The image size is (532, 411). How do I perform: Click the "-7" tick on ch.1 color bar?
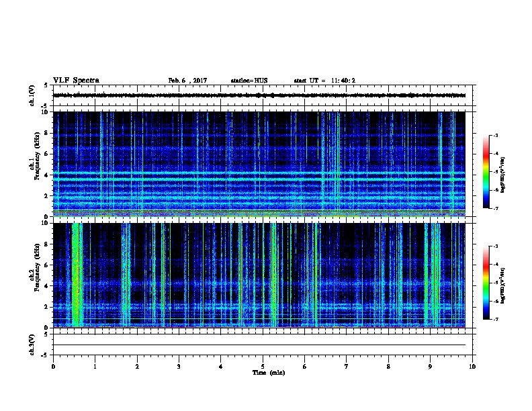point(496,208)
